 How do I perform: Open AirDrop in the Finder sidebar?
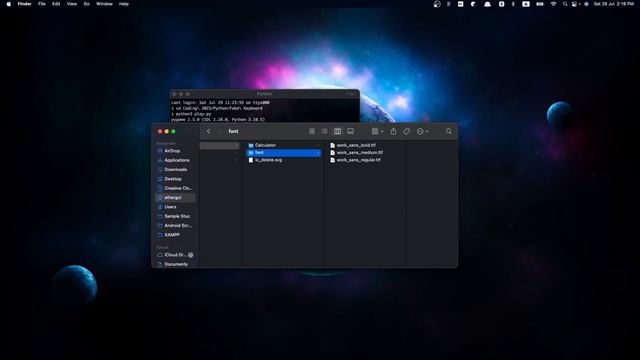tap(169, 151)
